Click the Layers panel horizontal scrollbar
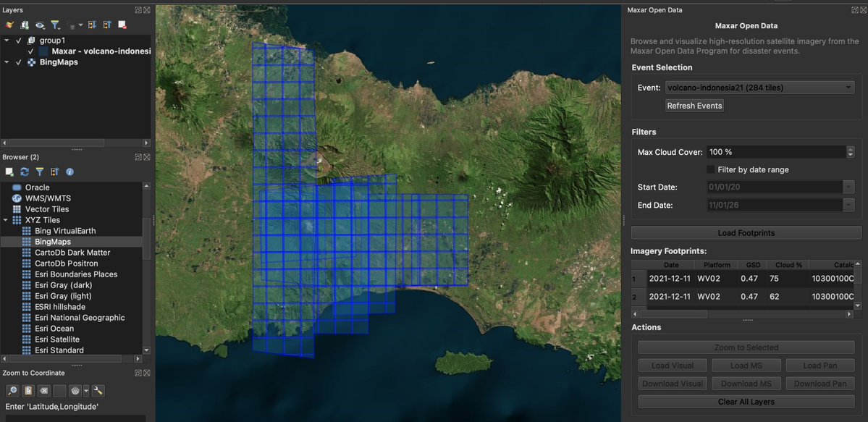Image resolution: width=868 pixels, height=422 pixels. coord(75,143)
